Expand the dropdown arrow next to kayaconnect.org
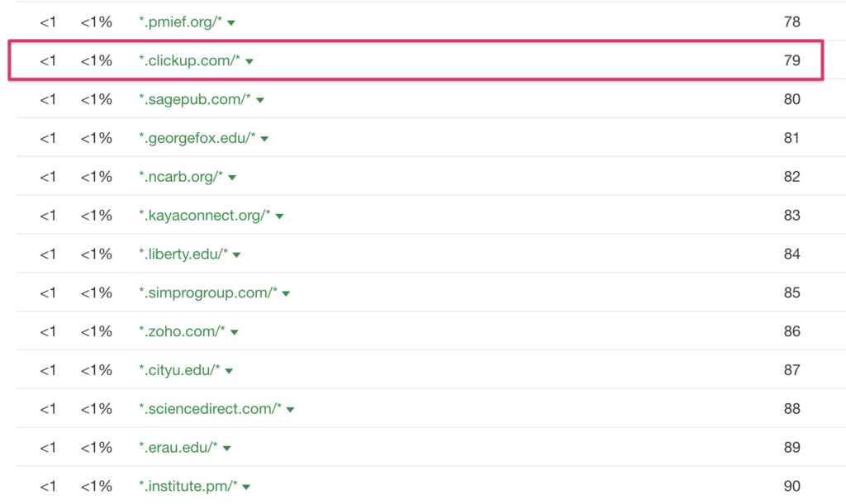This screenshot has height=504, width=846. [x=279, y=216]
